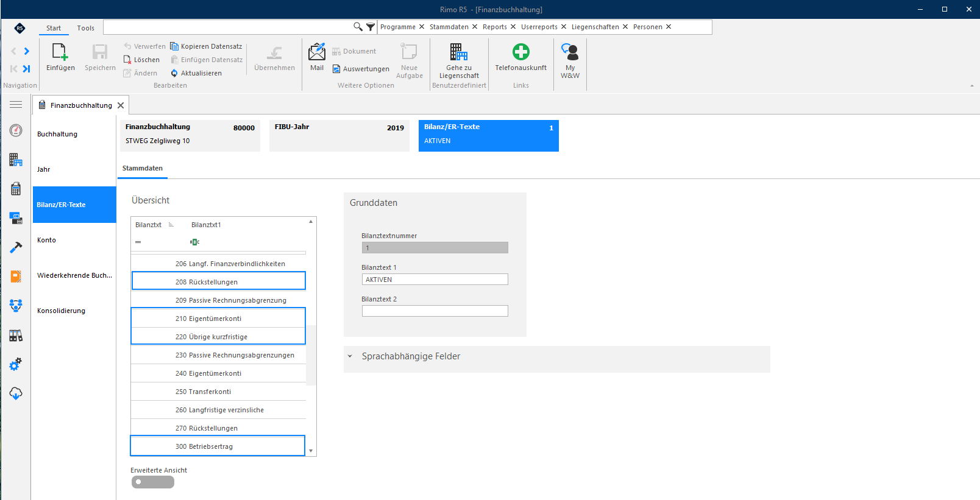Open hamburger menu in left sidebar
The height and width of the screenshot is (500, 980).
16,105
